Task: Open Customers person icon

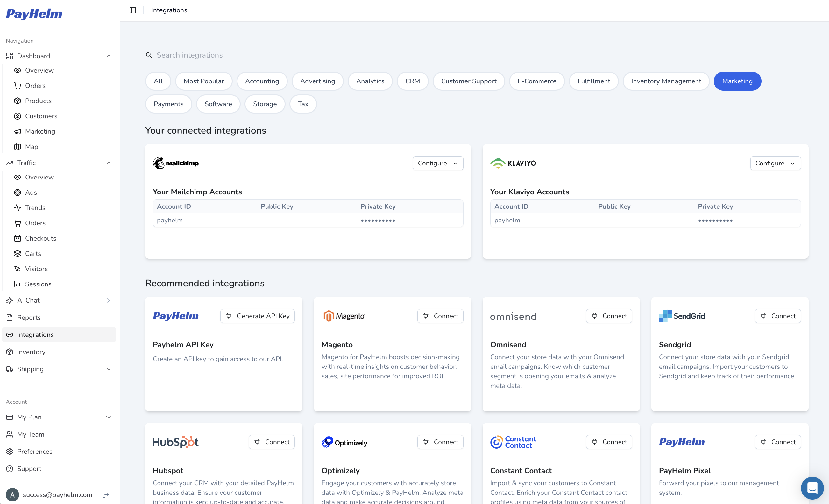Action: click(x=18, y=116)
